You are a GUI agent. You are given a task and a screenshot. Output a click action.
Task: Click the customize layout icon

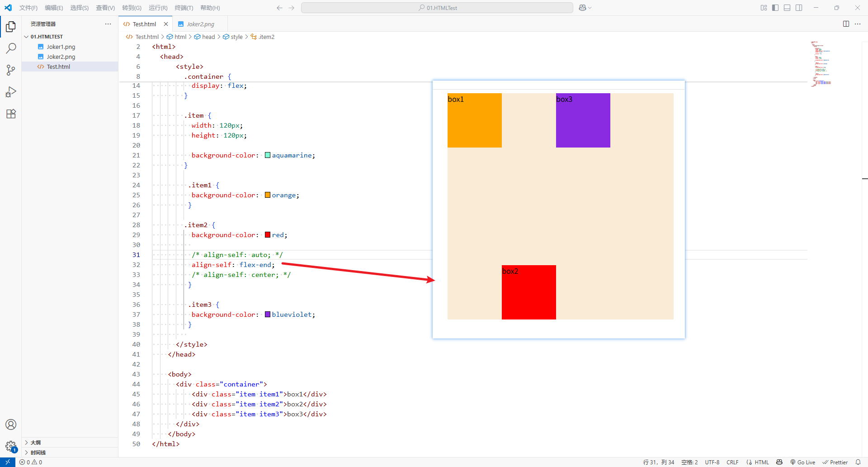[x=764, y=8]
